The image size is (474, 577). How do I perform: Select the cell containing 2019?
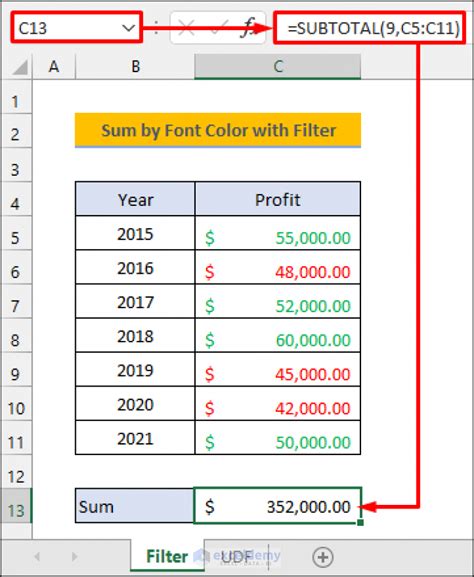135,370
